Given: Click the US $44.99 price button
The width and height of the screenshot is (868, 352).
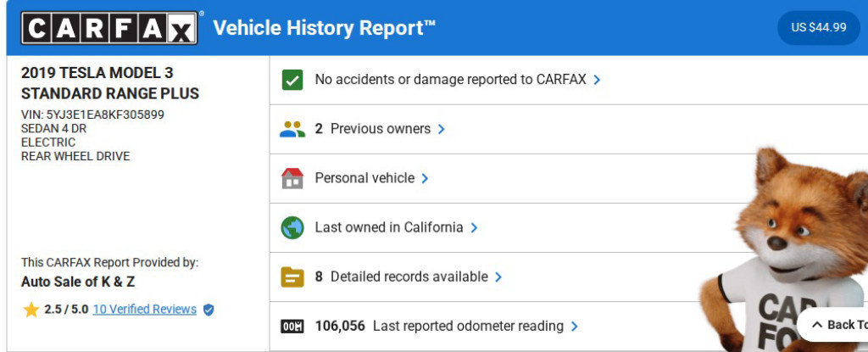Looking at the screenshot, I should 818,27.
